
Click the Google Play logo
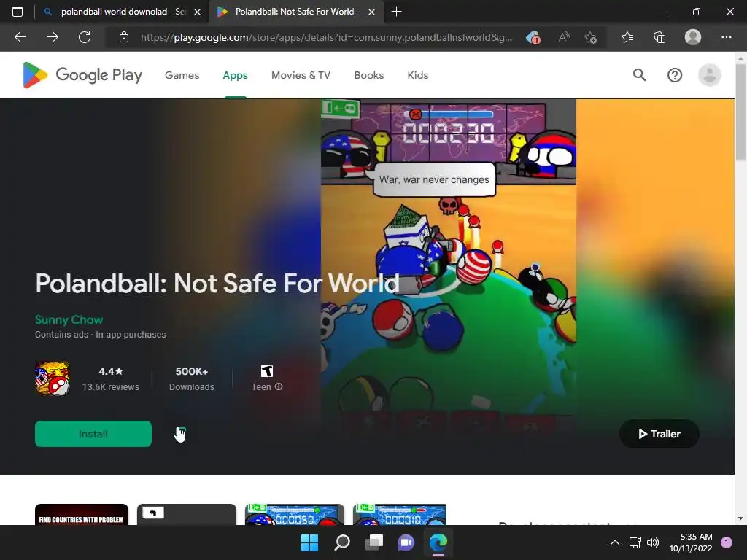(82, 75)
